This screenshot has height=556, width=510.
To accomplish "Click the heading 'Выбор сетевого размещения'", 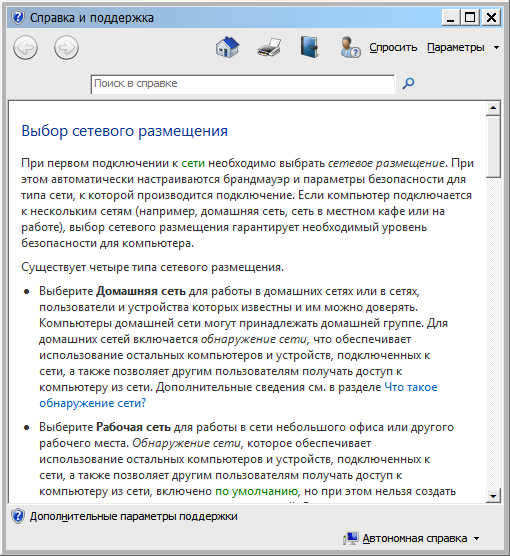I will (x=124, y=131).
